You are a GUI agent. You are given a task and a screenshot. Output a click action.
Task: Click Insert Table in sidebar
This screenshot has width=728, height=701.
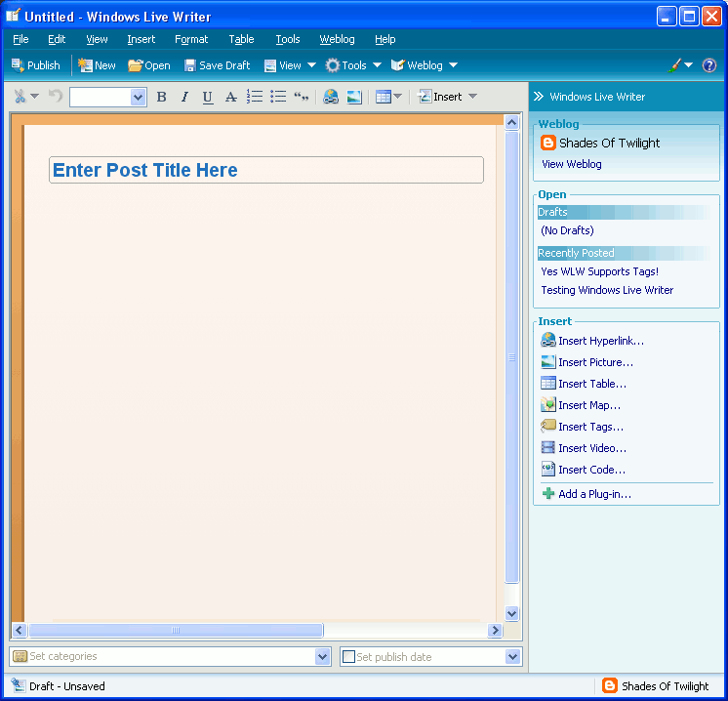click(584, 384)
